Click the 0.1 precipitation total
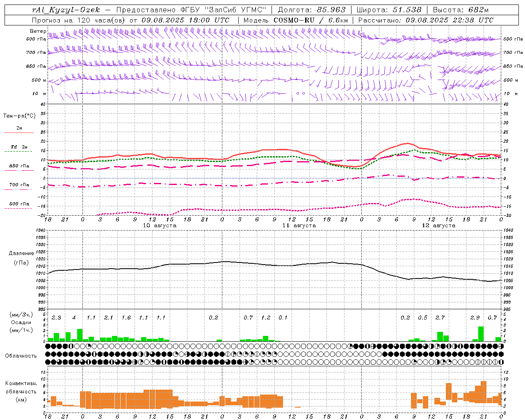Screen dimensions: 525x420 pyautogui.click(x=283, y=317)
